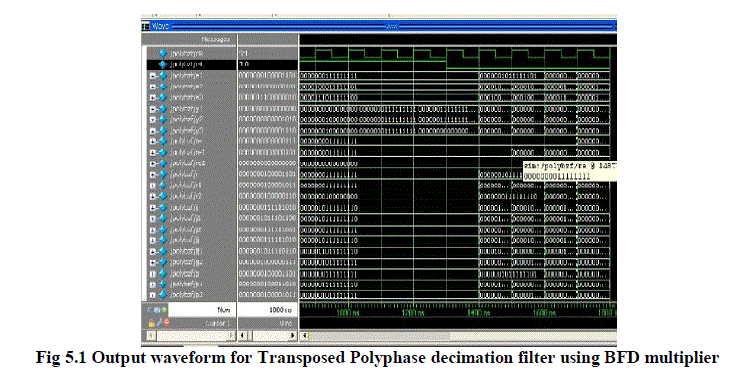Click the left arrow of the waveform horizontal scrollbar
The image size is (749, 387).
click(304, 336)
